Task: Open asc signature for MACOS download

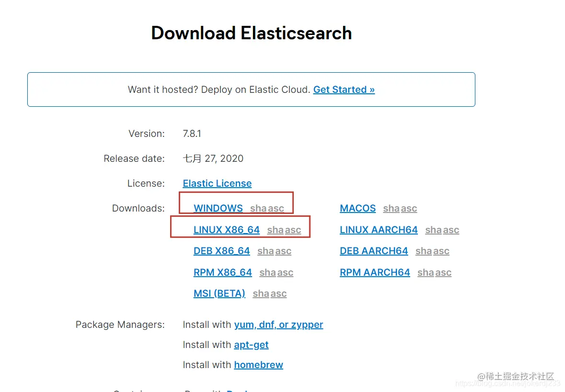Action: click(409, 208)
